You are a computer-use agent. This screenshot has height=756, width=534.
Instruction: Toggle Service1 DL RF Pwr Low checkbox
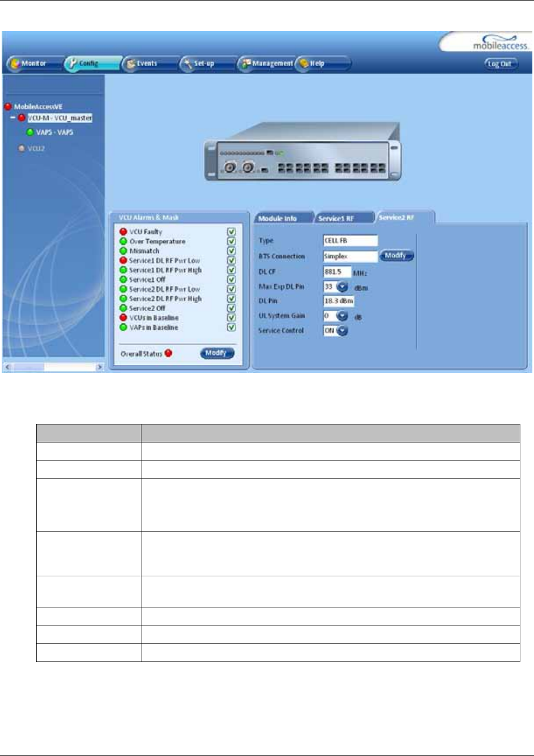coord(232,261)
